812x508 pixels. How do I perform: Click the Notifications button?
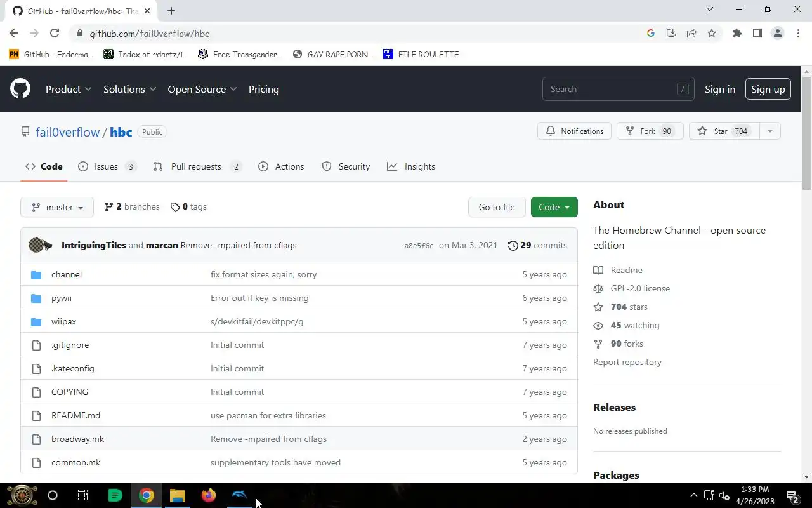click(574, 131)
